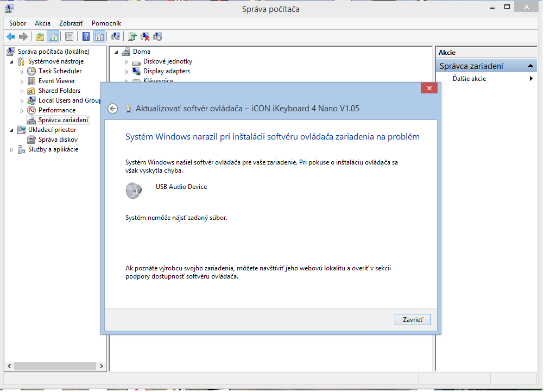This screenshot has width=544, height=392.
Task: Select Správa počítača (lokálne) root node
Action: [x=53, y=52]
